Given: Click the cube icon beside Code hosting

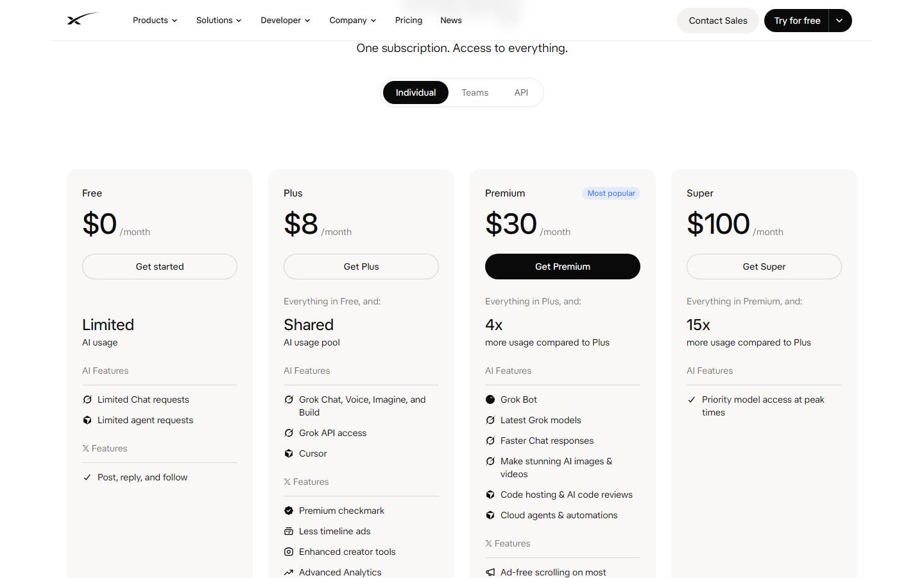Looking at the screenshot, I should coord(490,495).
